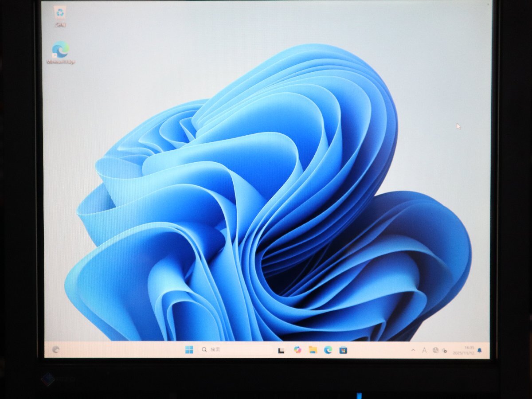Launch Microsoft Edge from the taskbar
The image size is (532, 399).
pos(328,350)
